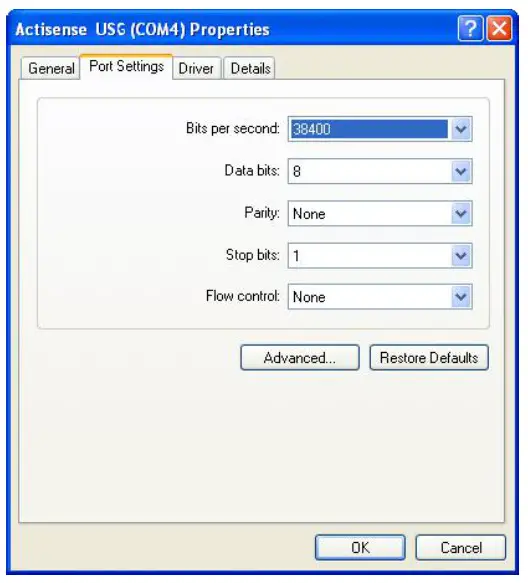Expand the Data bits dropdown arrow

461,171
